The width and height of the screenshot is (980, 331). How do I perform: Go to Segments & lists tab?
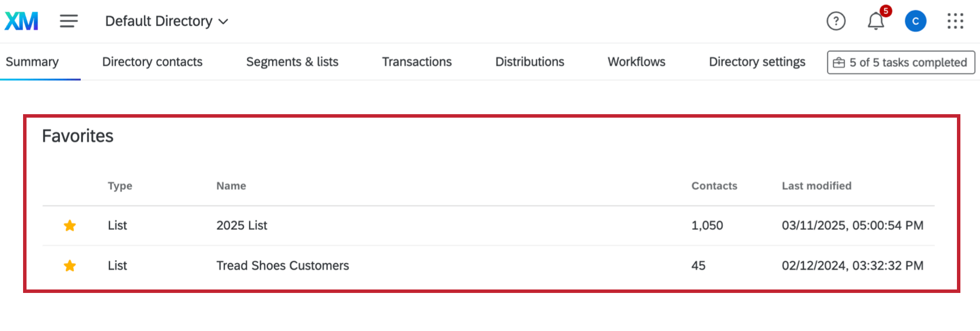(x=292, y=62)
